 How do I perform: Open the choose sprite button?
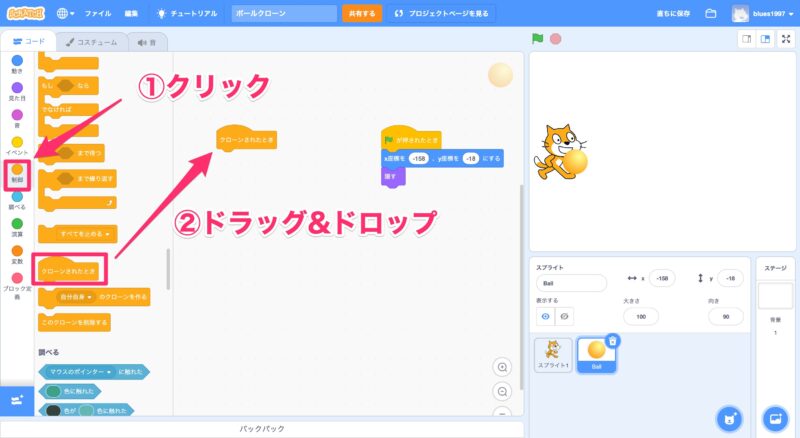click(x=730, y=418)
